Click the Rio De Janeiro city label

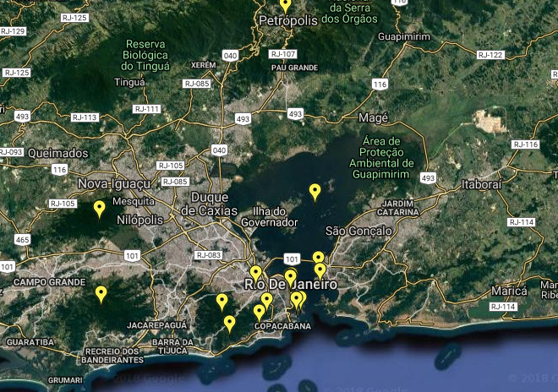[291, 285]
